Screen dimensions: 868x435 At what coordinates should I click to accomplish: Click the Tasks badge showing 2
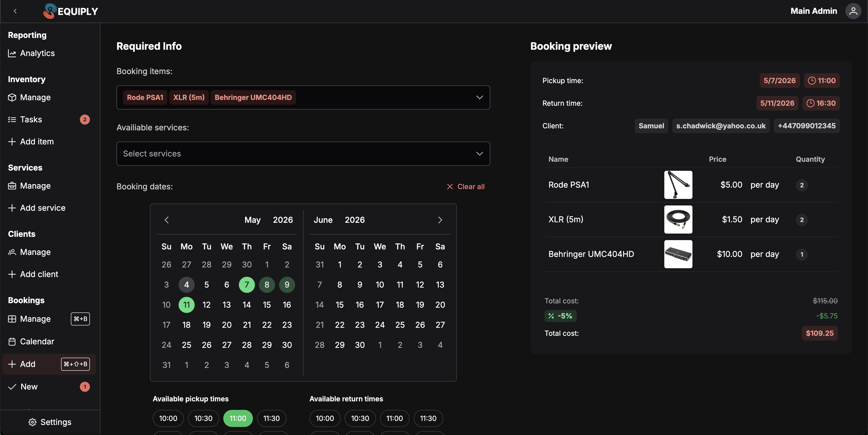85,120
